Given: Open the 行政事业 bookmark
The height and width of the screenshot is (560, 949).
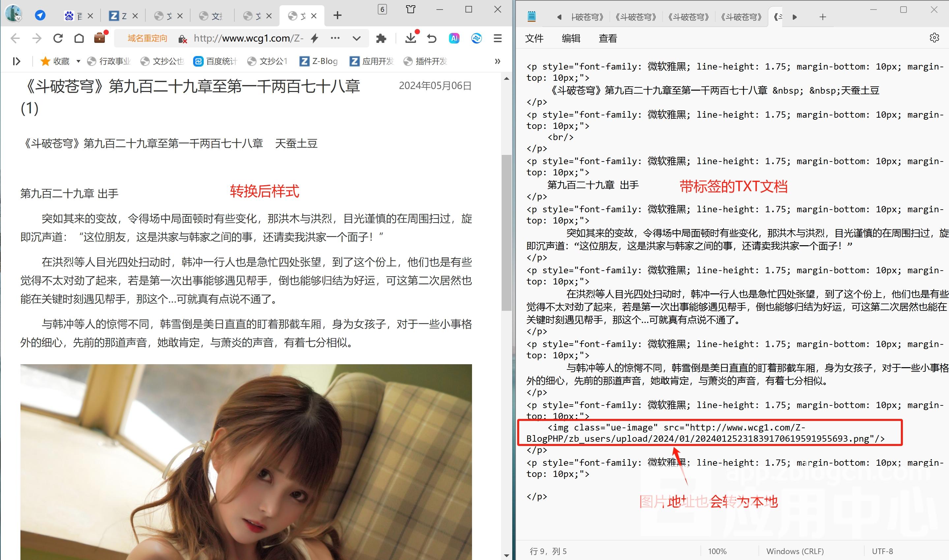Looking at the screenshot, I should tap(109, 61).
